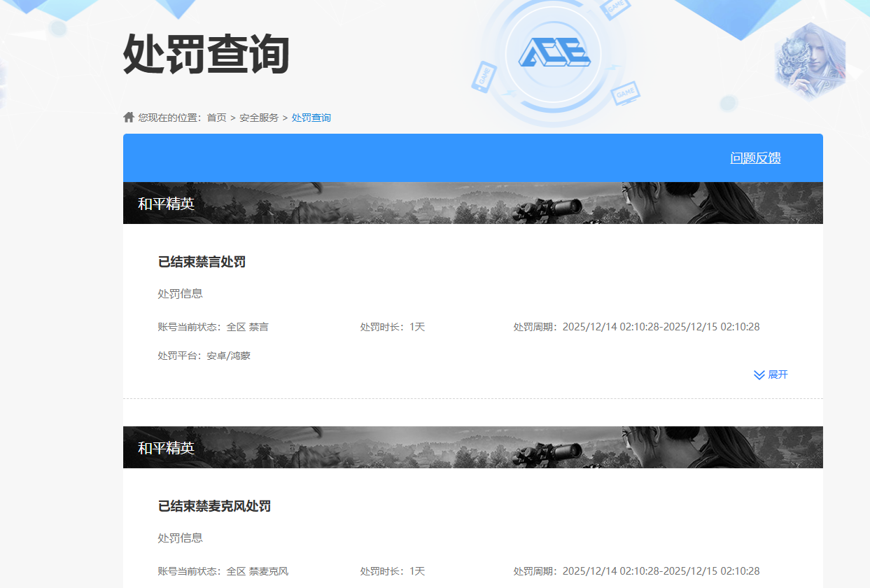
Task: Select the 已结束禁言处罚 heading
Action: click(202, 262)
